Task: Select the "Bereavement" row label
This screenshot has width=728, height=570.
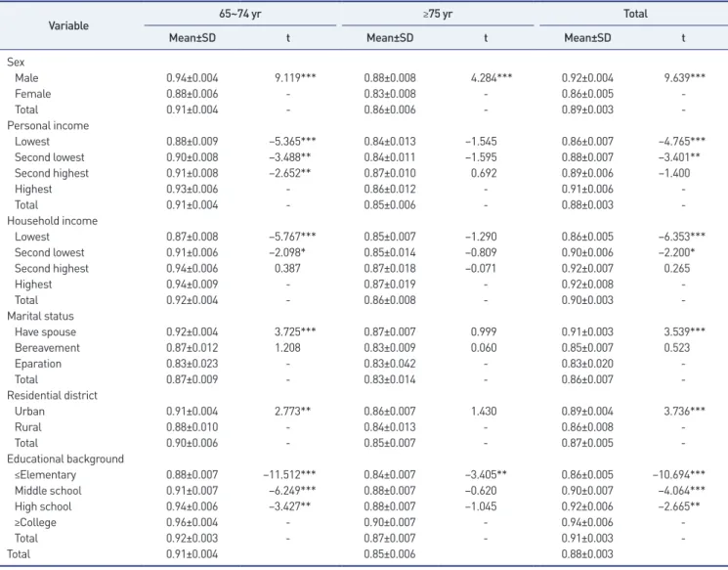Action: pyautogui.click(x=47, y=348)
